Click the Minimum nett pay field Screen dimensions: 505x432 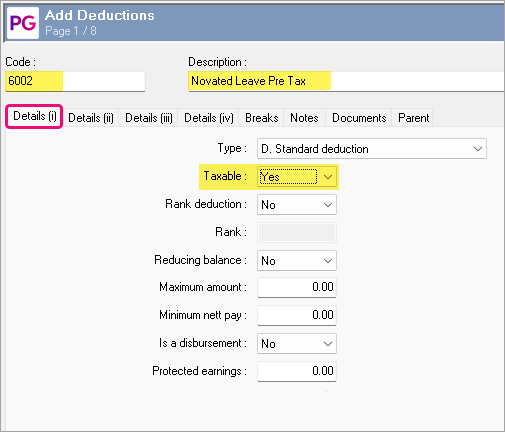[297, 315]
